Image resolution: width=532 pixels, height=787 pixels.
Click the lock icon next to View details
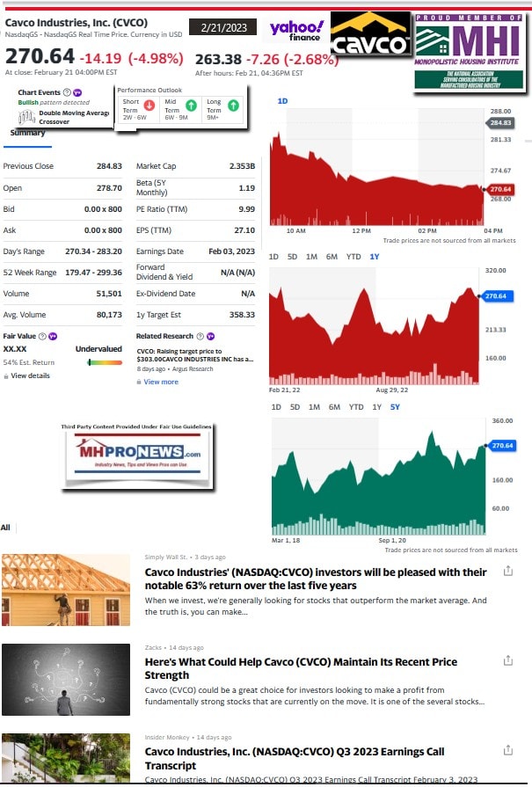(6, 376)
